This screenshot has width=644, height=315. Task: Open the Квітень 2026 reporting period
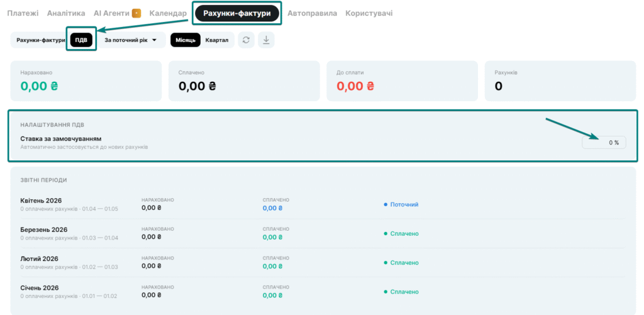[x=41, y=201]
